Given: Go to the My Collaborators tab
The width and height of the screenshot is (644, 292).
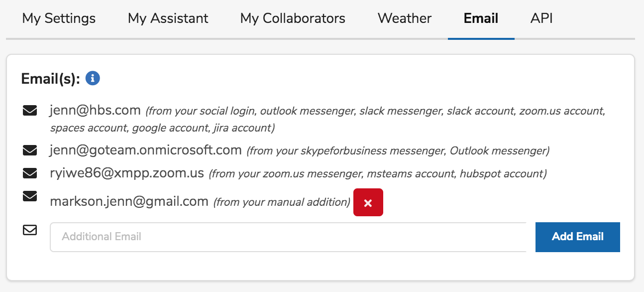Looking at the screenshot, I should coord(293,19).
